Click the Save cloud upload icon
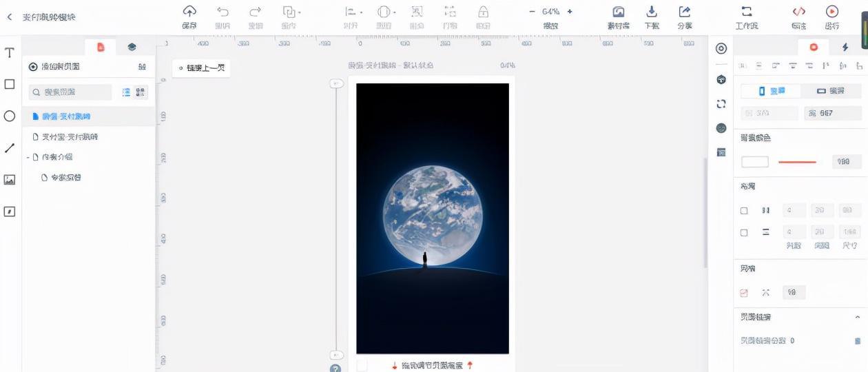 (x=189, y=12)
